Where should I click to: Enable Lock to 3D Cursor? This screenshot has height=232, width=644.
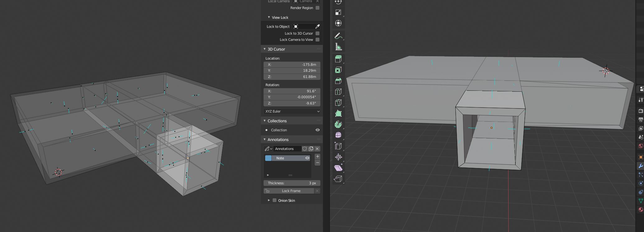pyautogui.click(x=317, y=33)
